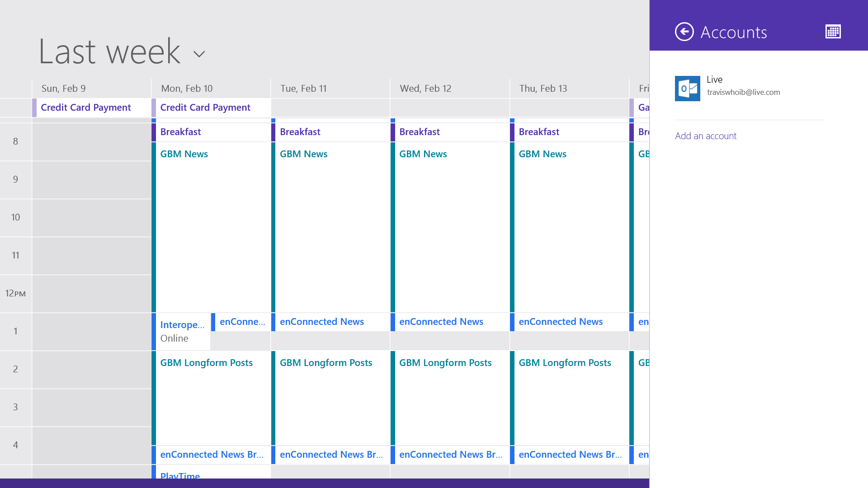The height and width of the screenshot is (488, 868).
Task: Open enConnected News Br... on Wednesday
Action: (x=451, y=455)
